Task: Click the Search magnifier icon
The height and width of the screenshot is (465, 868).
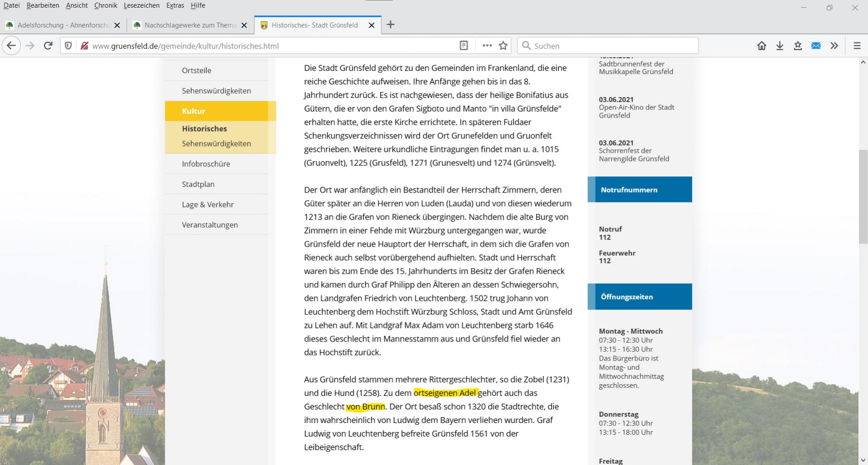Action: tap(526, 46)
